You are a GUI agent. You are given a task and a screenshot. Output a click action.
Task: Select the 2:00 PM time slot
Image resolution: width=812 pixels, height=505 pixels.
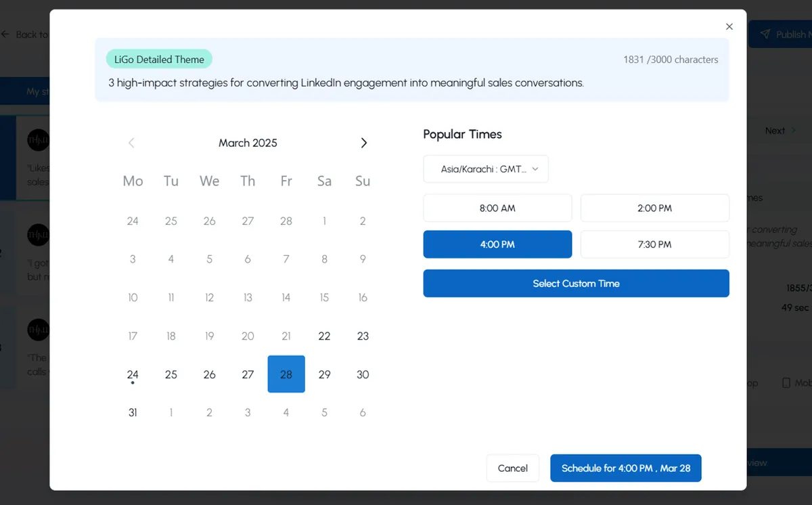[654, 208]
